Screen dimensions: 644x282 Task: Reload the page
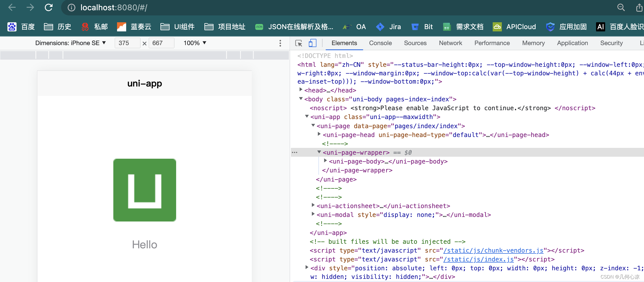pyautogui.click(x=49, y=7)
